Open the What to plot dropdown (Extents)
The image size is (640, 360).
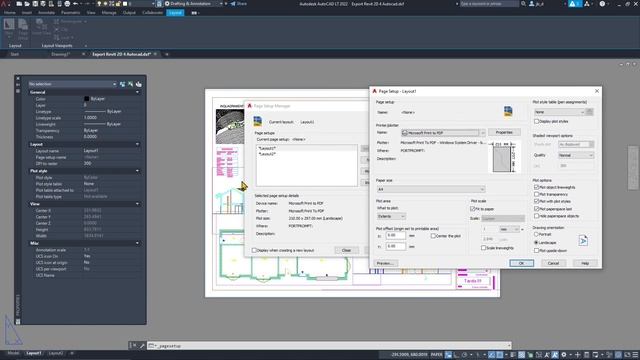391,216
